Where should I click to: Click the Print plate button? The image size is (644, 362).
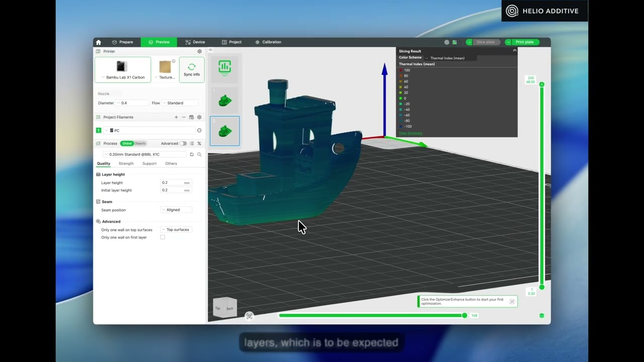(x=526, y=42)
